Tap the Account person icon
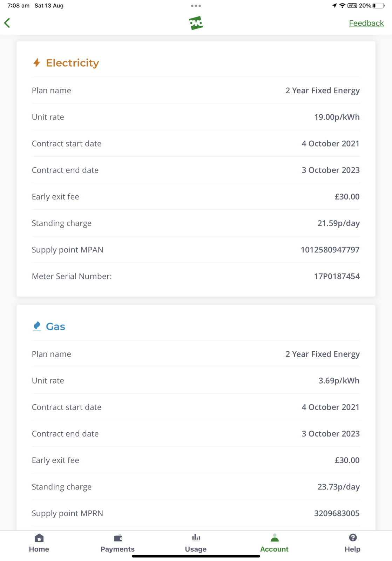The width and height of the screenshot is (392, 561). (x=275, y=538)
